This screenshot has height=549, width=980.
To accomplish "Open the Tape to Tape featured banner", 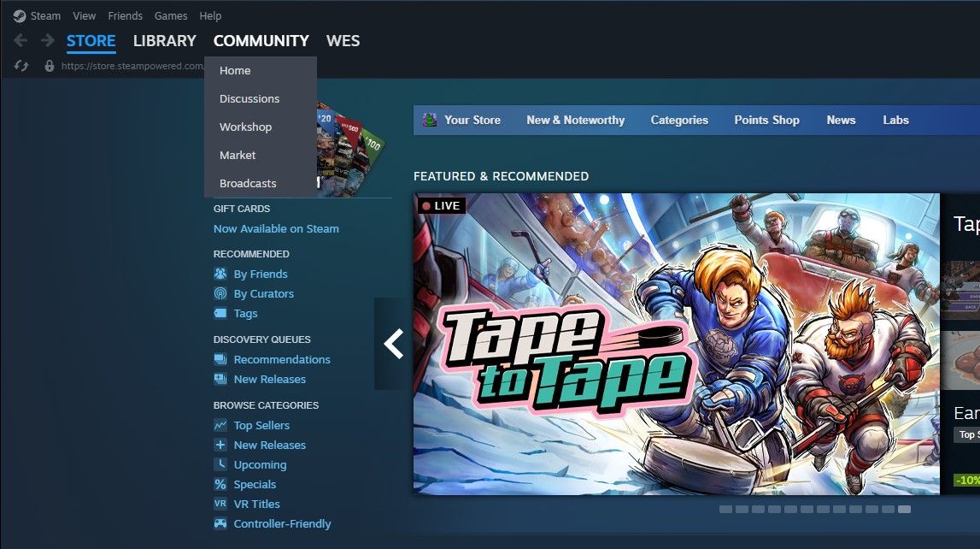I will tap(676, 344).
